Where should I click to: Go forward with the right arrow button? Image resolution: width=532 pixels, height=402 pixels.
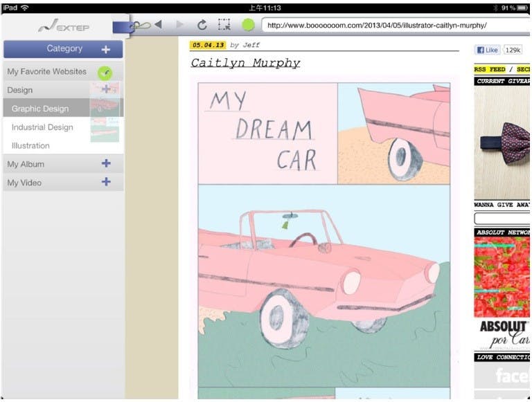coord(180,25)
